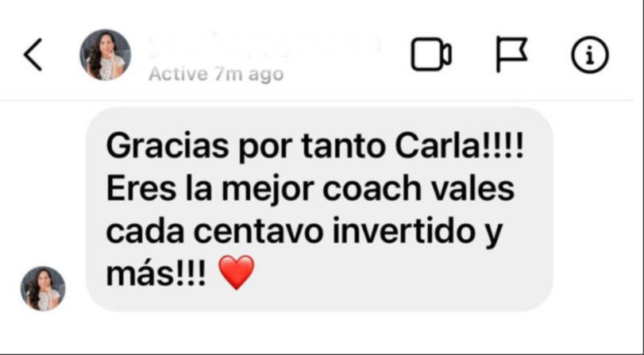Viewport: 644px width, 355px height.
Task: Tap the red heart emoji in message
Action: [236, 272]
